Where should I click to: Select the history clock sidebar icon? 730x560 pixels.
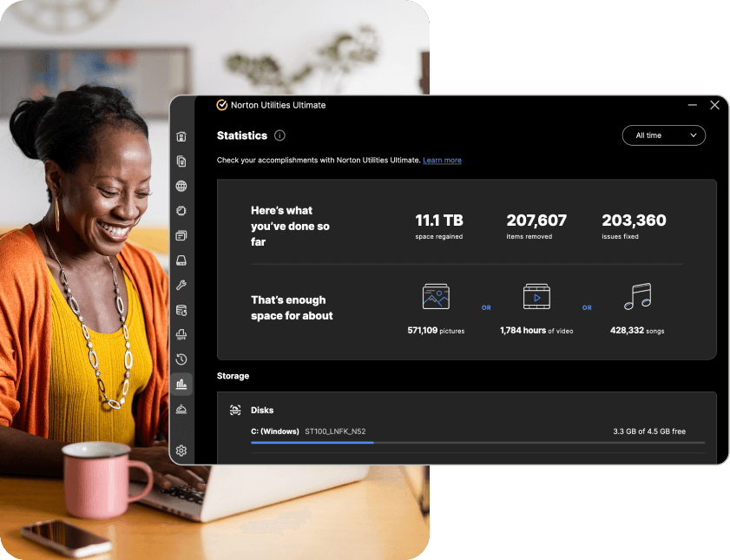[x=181, y=359]
